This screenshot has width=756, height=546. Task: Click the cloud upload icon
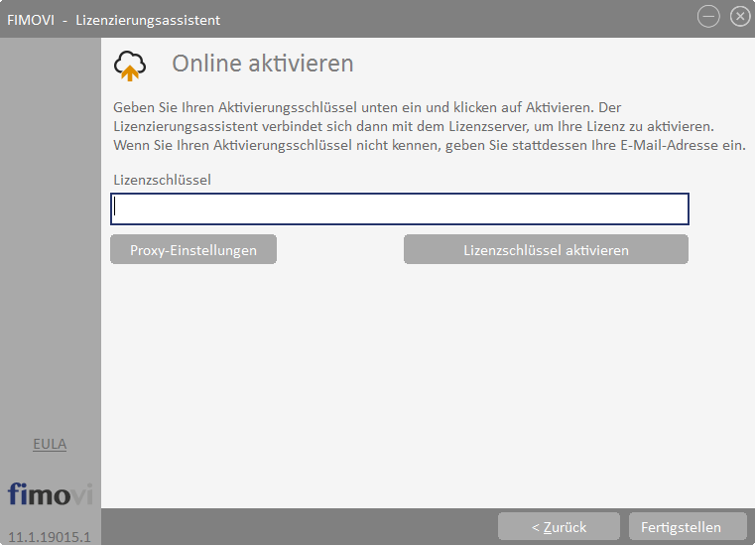130,66
